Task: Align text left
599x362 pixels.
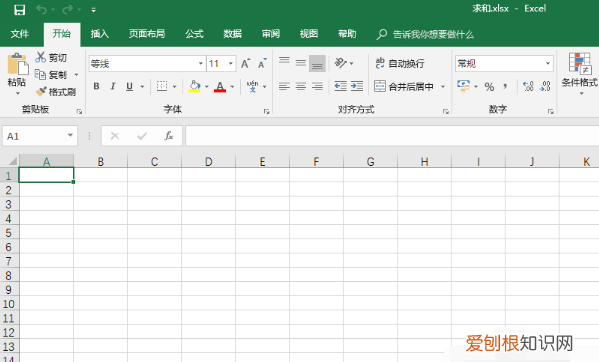Action: tap(284, 87)
